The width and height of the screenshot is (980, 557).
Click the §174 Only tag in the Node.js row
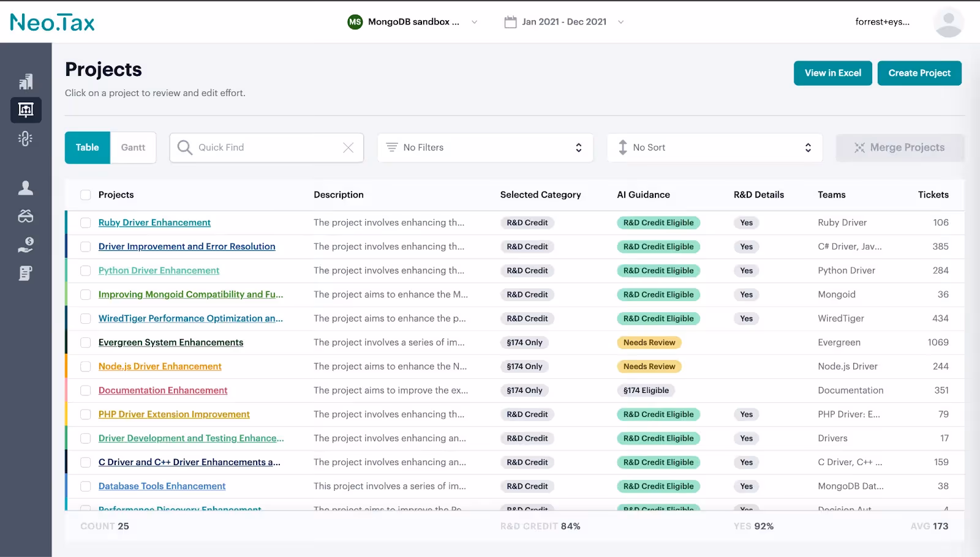[x=524, y=367]
